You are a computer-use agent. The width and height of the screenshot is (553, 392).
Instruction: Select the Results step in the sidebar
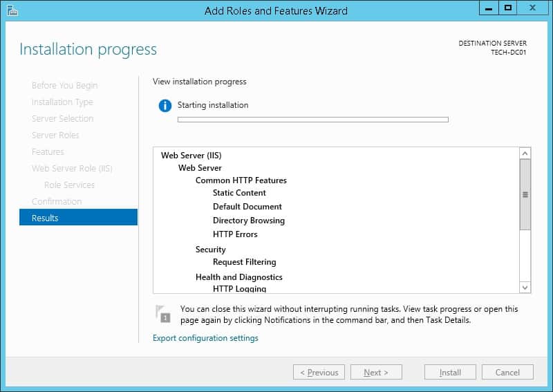[78, 217]
